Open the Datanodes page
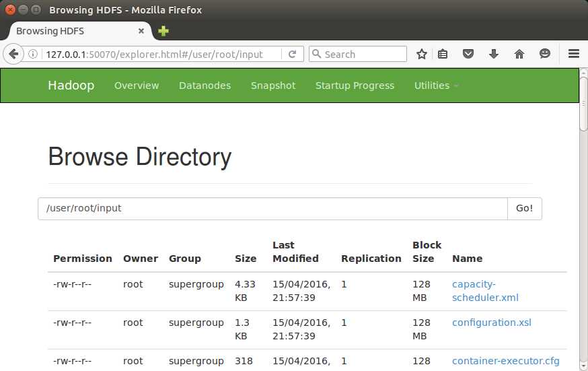 205,86
